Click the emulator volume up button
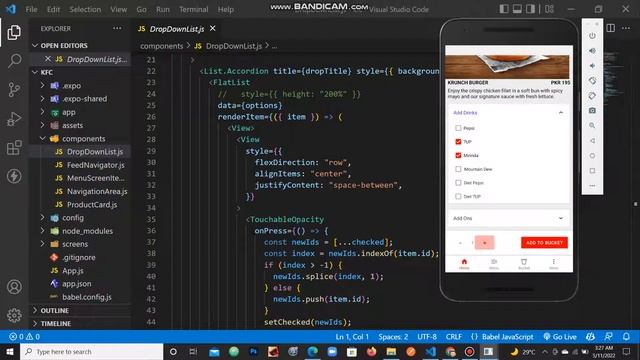640x360 pixels. click(592, 51)
